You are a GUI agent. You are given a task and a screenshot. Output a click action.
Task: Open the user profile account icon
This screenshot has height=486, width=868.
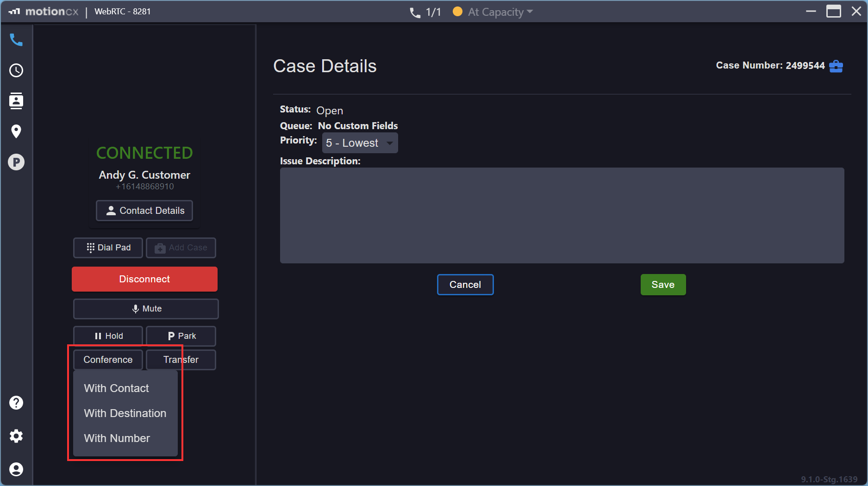coord(16,469)
